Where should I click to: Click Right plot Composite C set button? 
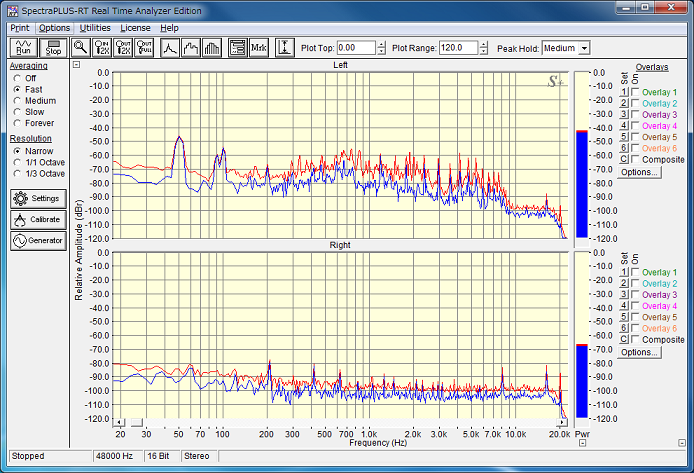624,339
